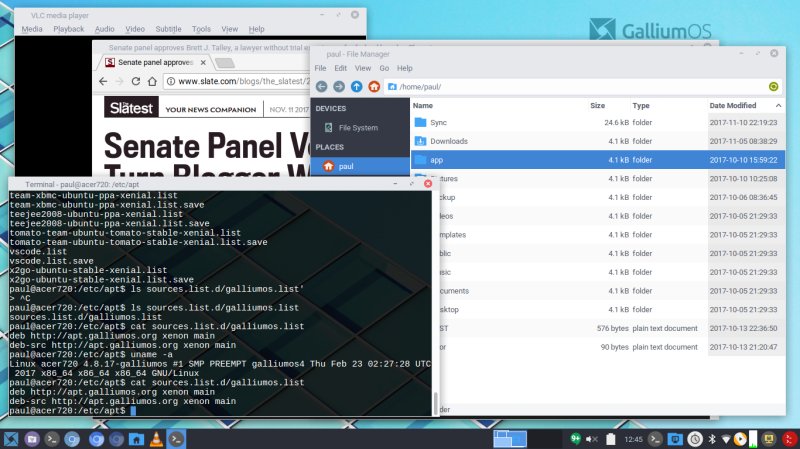
Task: Click the 12:45 clock in the taskbar
Action: pos(633,439)
